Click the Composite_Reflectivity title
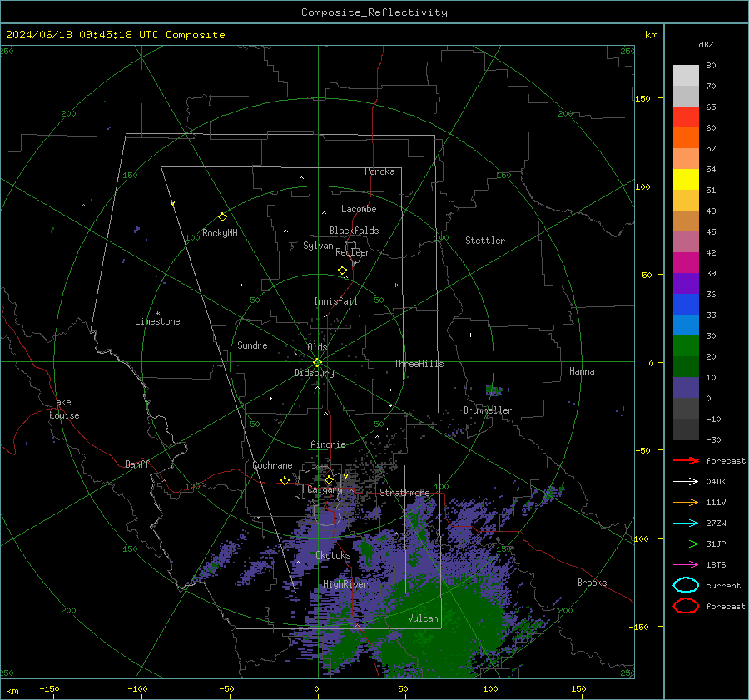 click(374, 12)
